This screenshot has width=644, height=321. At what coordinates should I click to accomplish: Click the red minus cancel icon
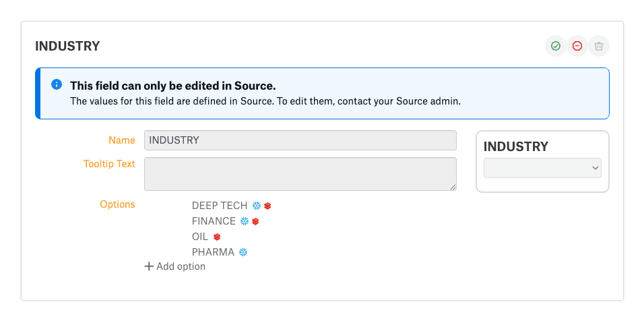click(577, 46)
